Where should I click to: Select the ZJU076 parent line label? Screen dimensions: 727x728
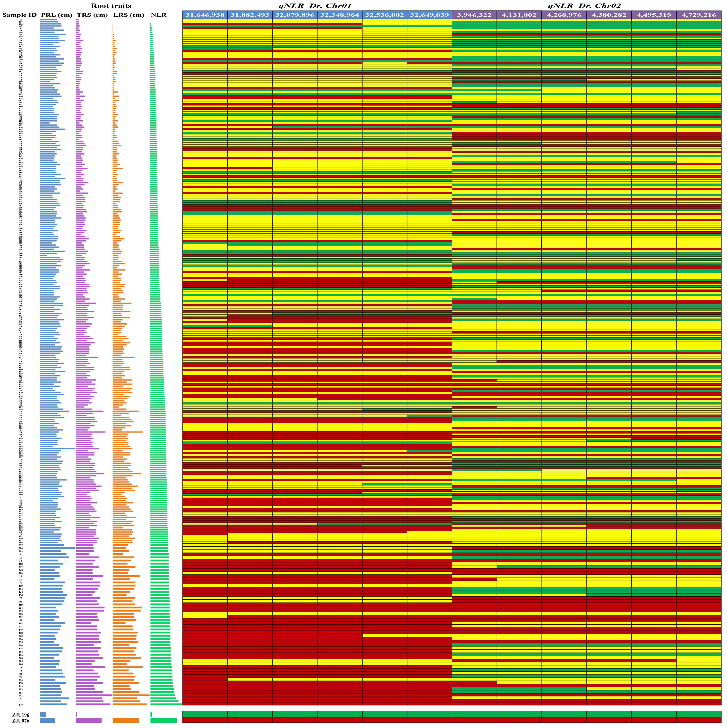(20, 721)
